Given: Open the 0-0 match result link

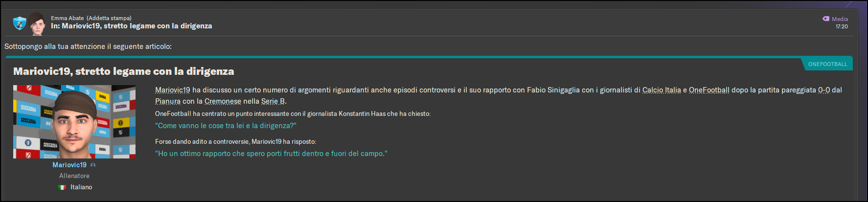Looking at the screenshot, I should 824,90.
